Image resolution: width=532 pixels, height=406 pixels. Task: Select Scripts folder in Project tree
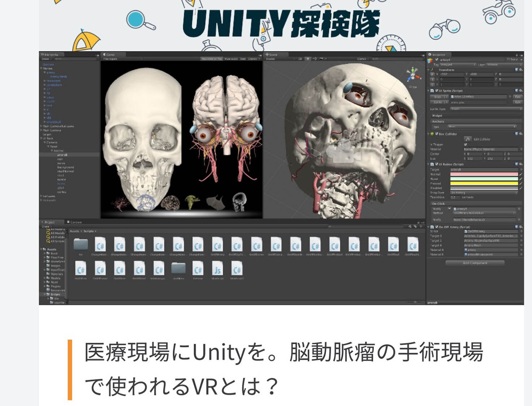(55, 294)
